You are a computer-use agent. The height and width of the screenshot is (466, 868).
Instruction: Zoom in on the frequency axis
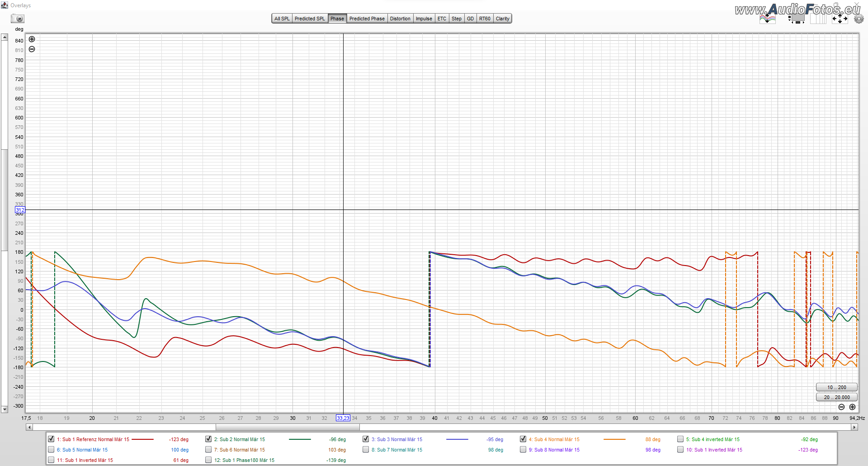tap(852, 407)
